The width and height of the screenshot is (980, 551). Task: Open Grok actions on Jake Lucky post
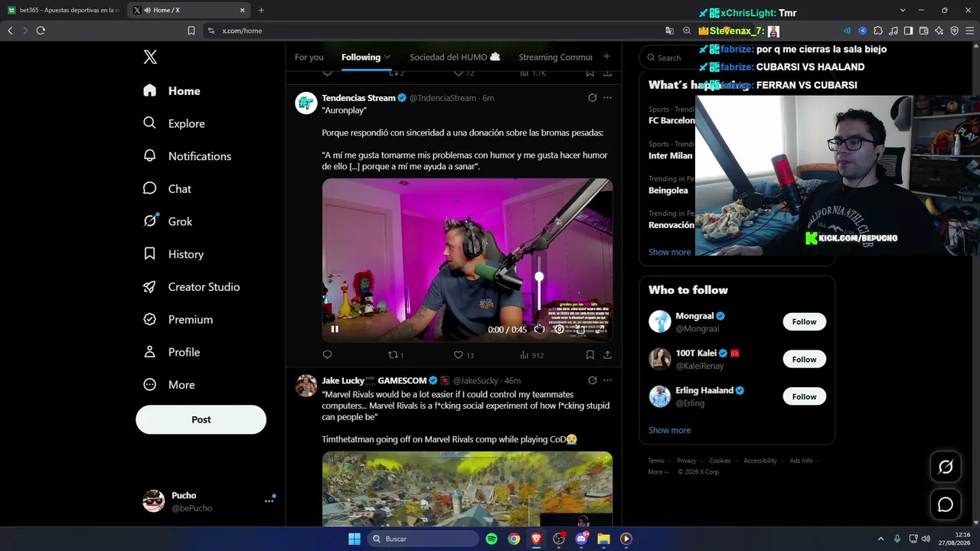click(592, 380)
